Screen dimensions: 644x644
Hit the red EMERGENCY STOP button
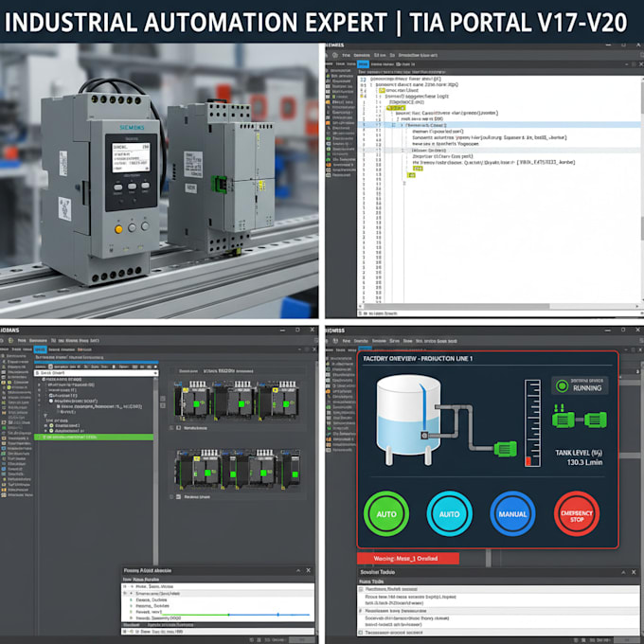[577, 513]
